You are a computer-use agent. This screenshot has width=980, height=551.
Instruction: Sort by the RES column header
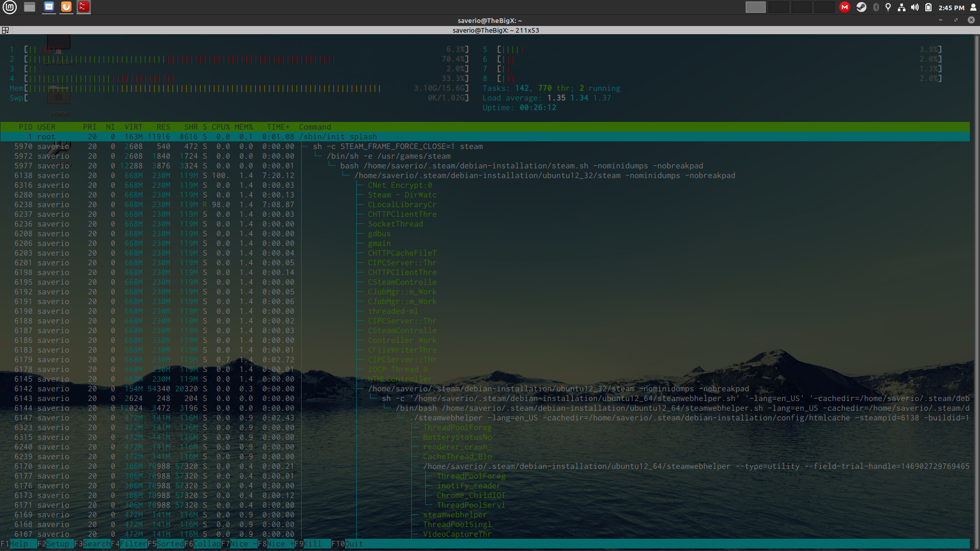[x=163, y=127]
